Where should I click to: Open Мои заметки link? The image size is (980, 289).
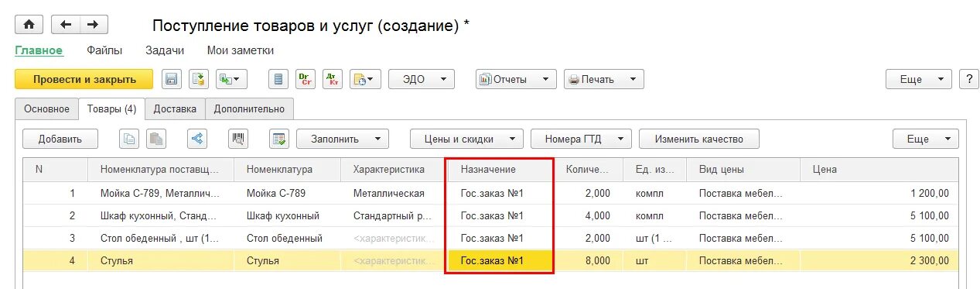(x=241, y=50)
